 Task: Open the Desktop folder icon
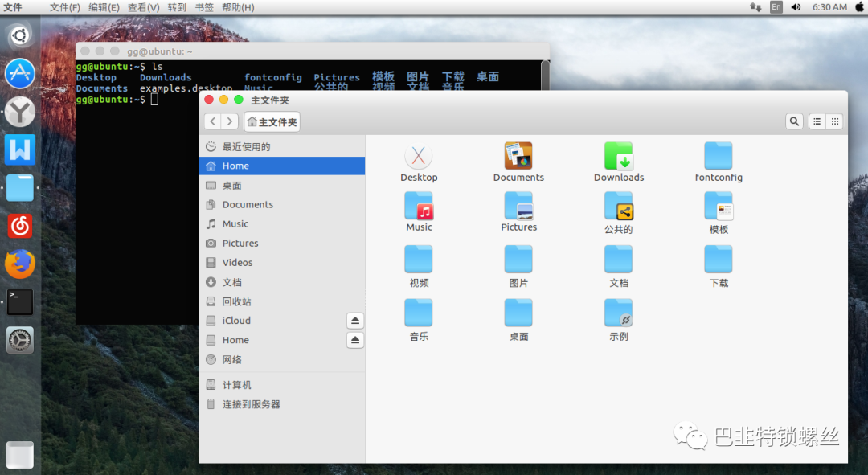tap(419, 157)
